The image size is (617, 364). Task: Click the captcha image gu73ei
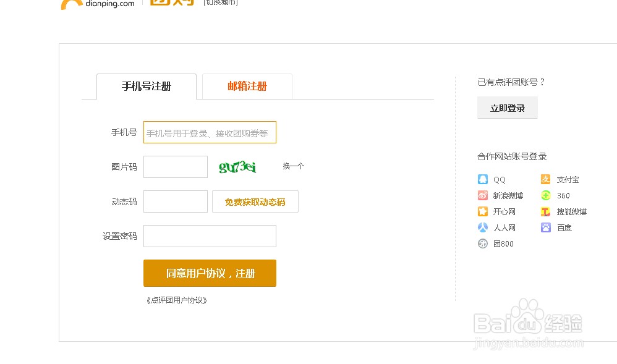coord(237,167)
